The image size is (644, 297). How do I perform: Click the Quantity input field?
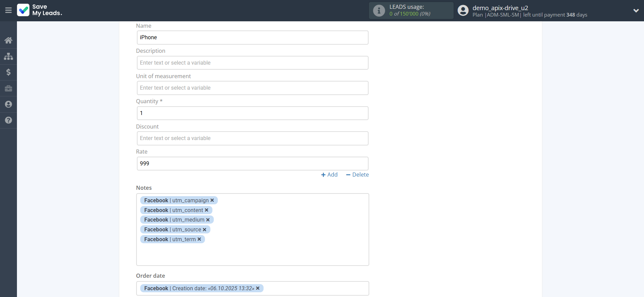tap(252, 113)
